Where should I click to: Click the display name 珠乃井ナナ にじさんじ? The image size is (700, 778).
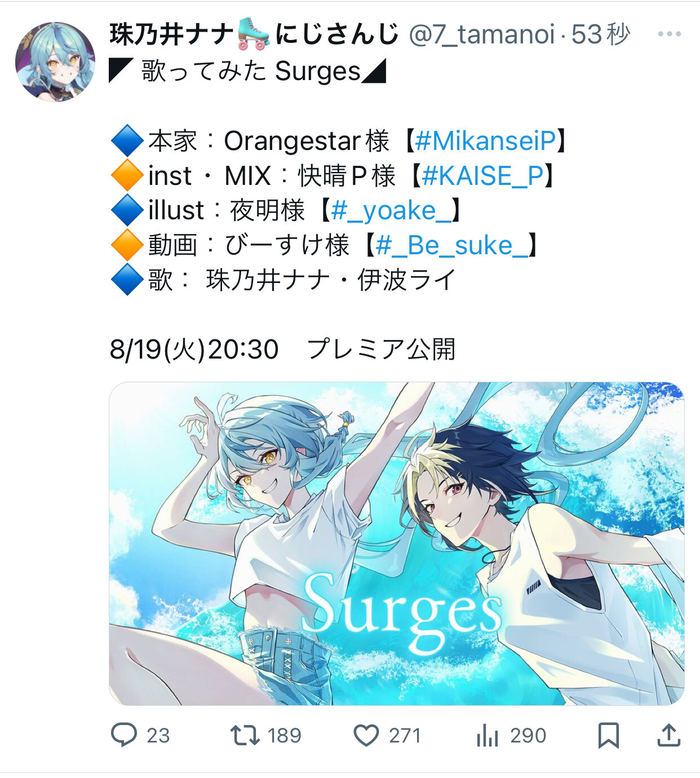pyautogui.click(x=254, y=34)
